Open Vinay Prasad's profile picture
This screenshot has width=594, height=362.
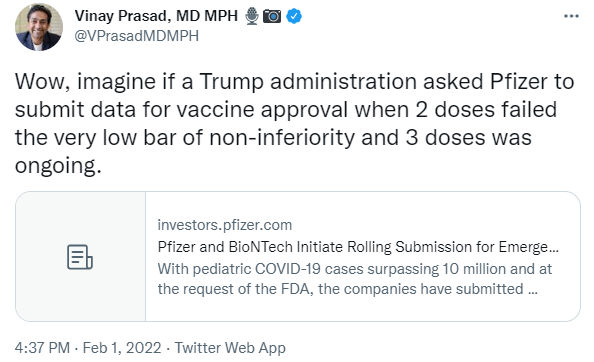point(39,27)
